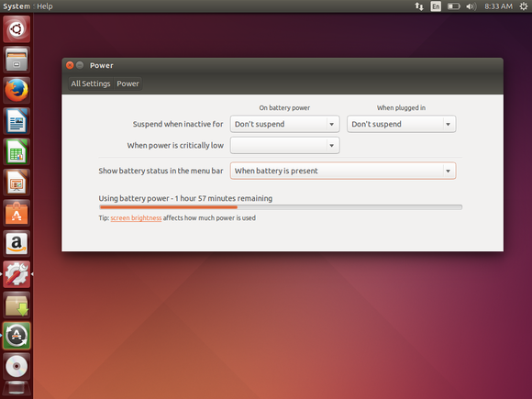Open Ubuntu Software Center
Viewport: 532px width, 399px height.
[x=17, y=213]
